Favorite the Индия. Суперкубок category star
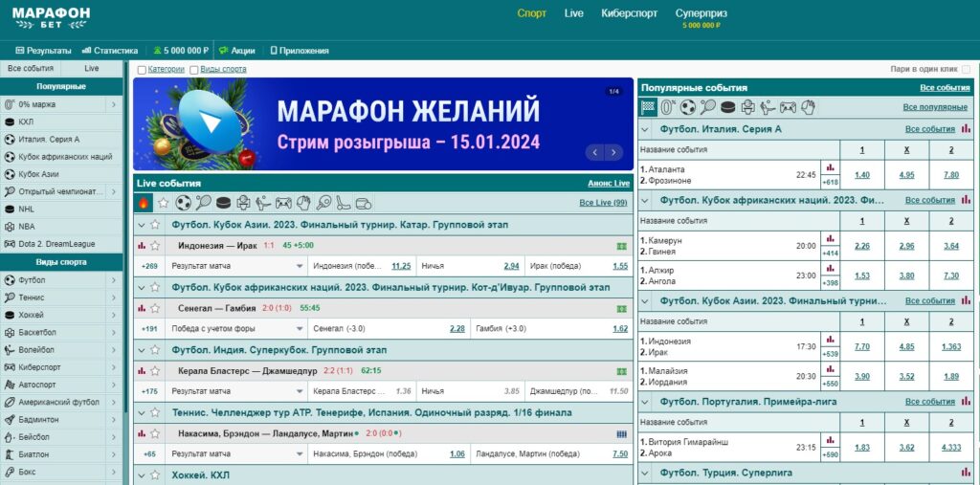This screenshot has height=485, width=980. (155, 350)
